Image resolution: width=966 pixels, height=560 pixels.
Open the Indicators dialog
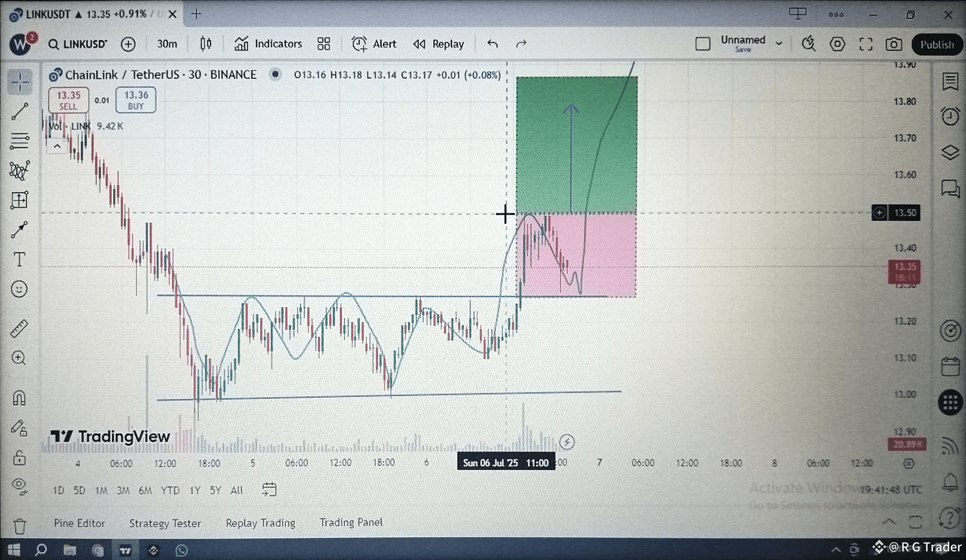[268, 44]
